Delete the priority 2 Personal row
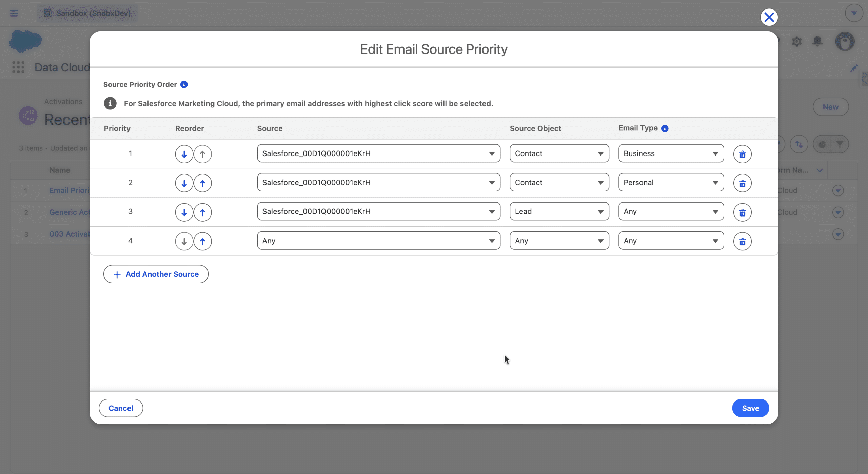Viewport: 868px width, 474px height. [x=742, y=183]
